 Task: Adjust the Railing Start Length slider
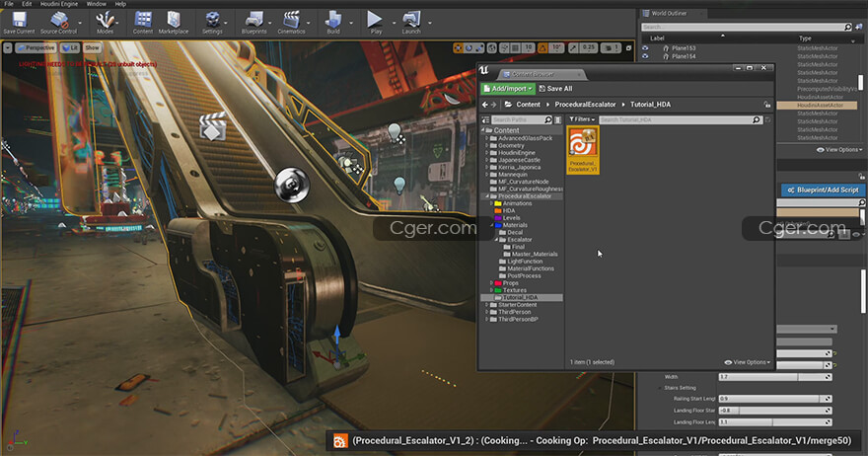point(775,399)
